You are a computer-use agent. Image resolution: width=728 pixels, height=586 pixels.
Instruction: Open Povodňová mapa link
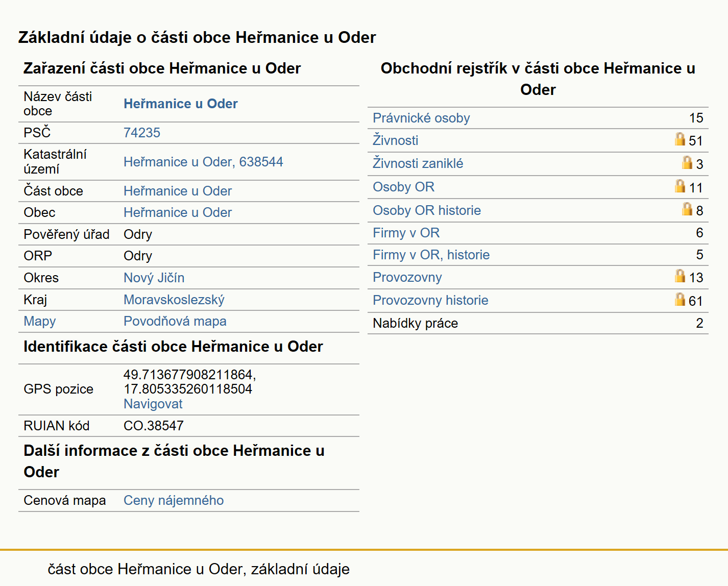[x=175, y=321]
